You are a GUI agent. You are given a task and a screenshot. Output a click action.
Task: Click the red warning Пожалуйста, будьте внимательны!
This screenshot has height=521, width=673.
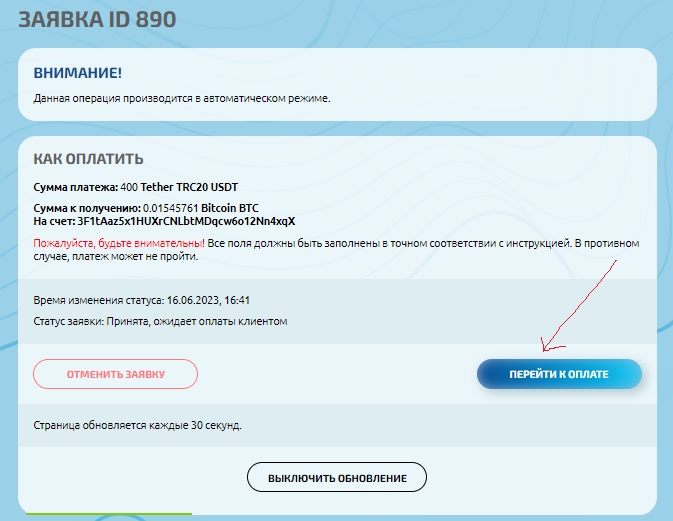click(x=119, y=243)
